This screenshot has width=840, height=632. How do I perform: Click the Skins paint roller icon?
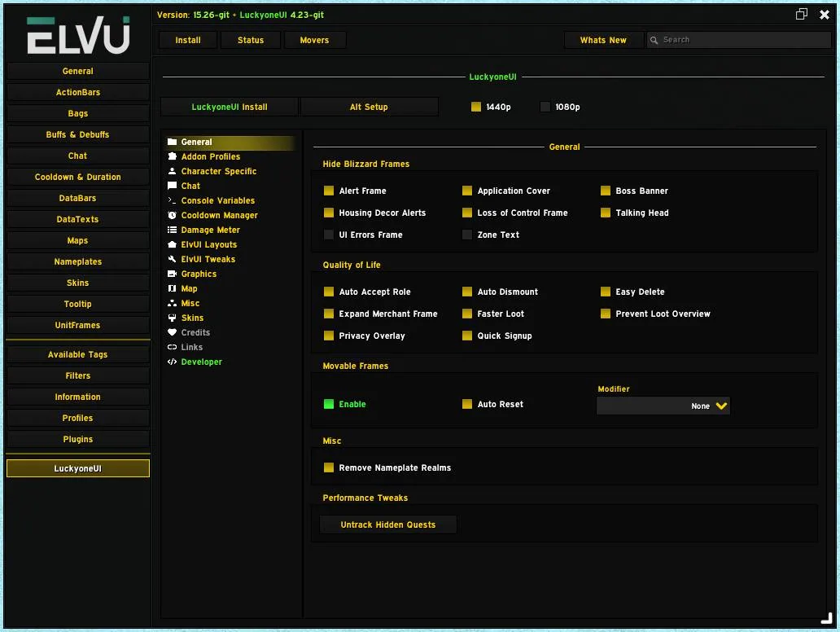click(172, 318)
